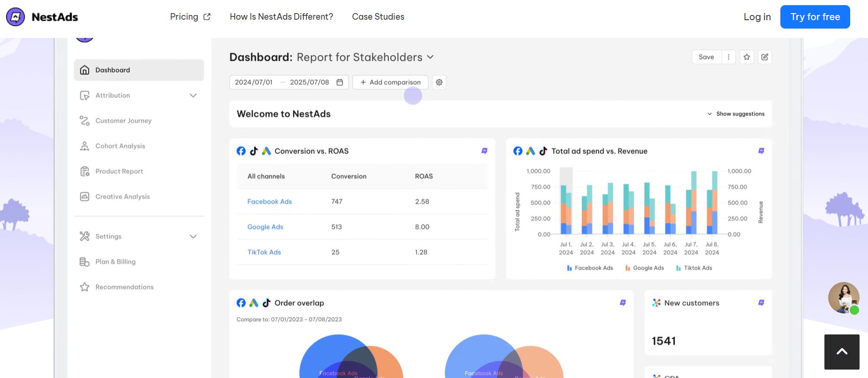Click the Try for free button
Screen dimensions: 868x378
click(815, 17)
